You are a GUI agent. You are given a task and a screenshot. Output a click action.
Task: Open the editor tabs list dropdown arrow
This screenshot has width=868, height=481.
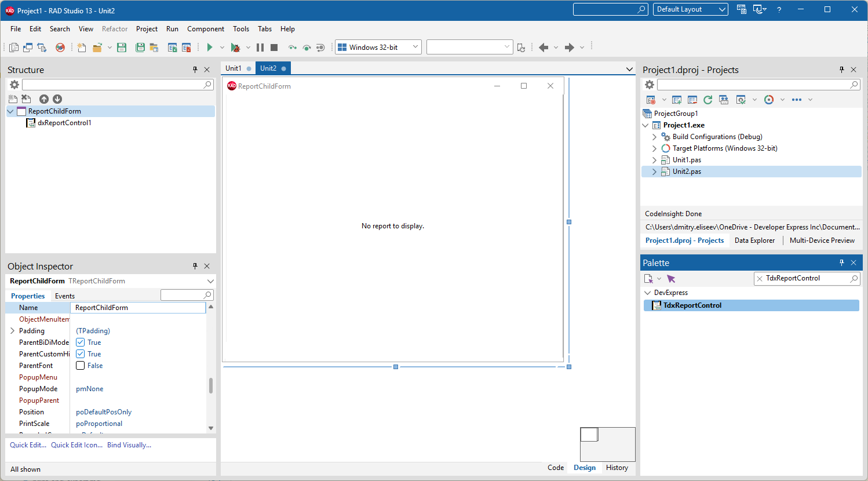(x=630, y=69)
